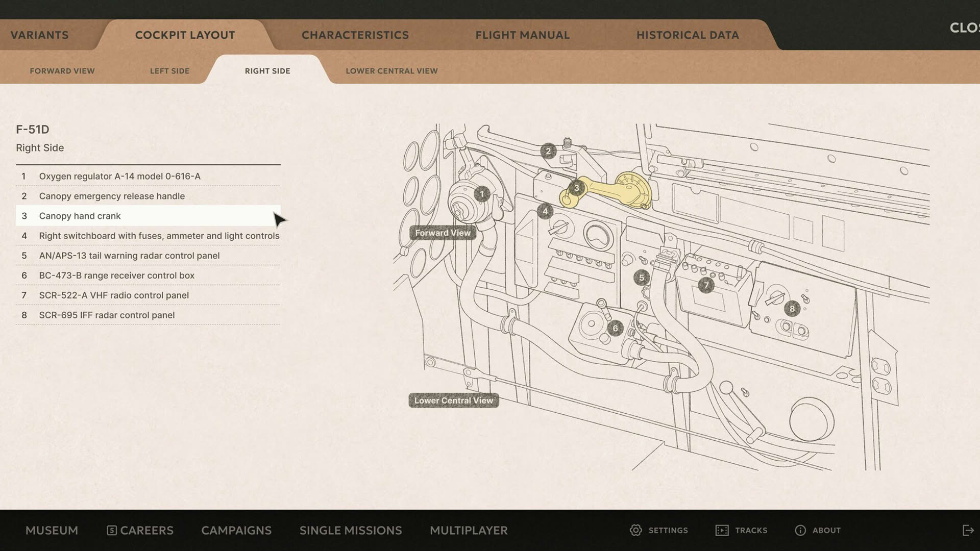
Task: Switch to the Forward View sub-tab
Action: pyautogui.click(x=62, y=71)
